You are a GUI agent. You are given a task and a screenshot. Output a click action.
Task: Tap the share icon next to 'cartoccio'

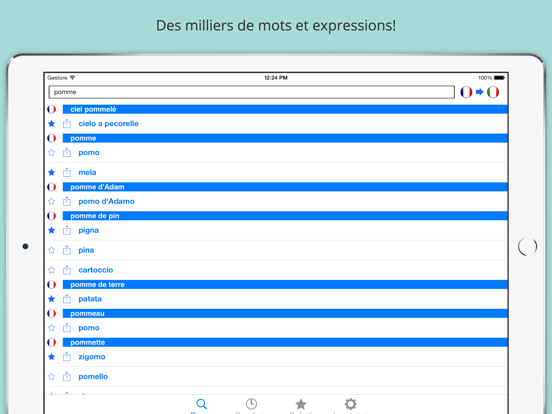[x=67, y=270]
